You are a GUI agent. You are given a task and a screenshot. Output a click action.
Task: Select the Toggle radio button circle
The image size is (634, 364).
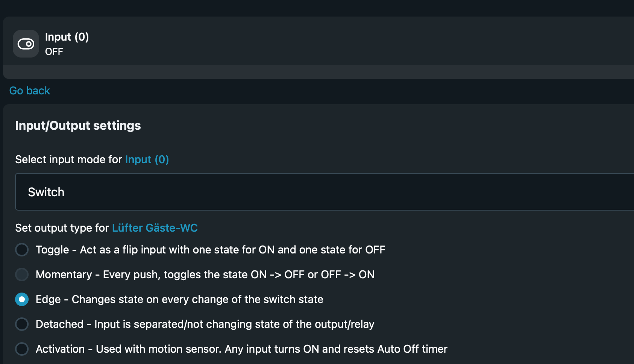click(22, 250)
